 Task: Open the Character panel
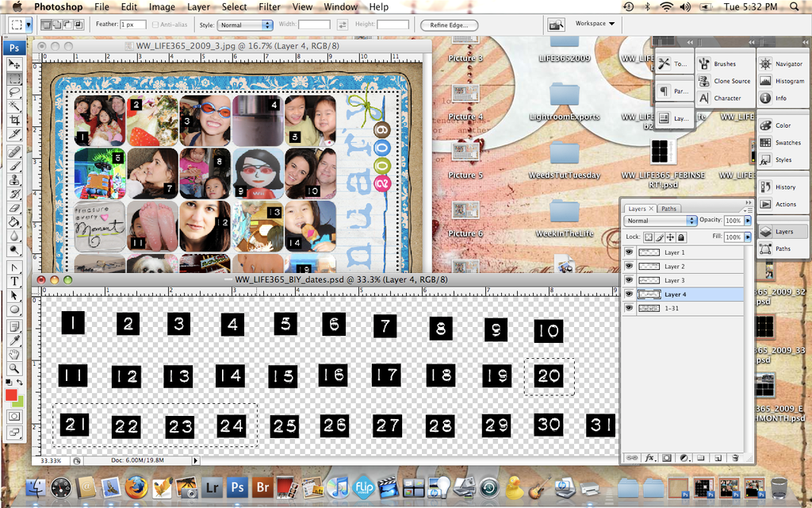click(x=724, y=98)
